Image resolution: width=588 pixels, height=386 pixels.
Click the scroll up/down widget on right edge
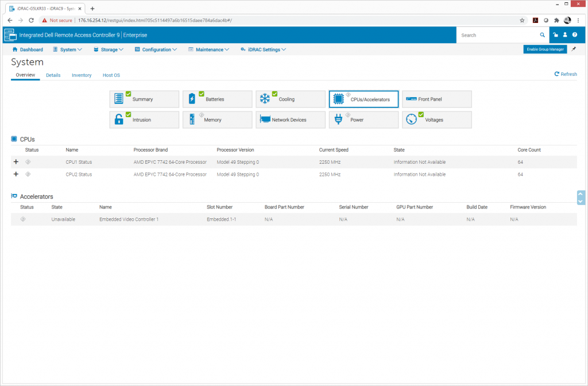[x=581, y=198]
